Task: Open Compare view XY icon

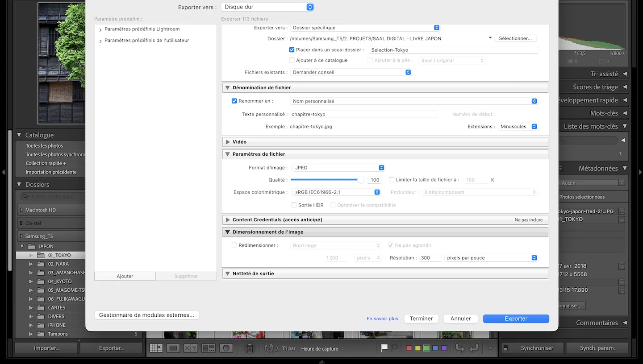Action: coord(191,348)
